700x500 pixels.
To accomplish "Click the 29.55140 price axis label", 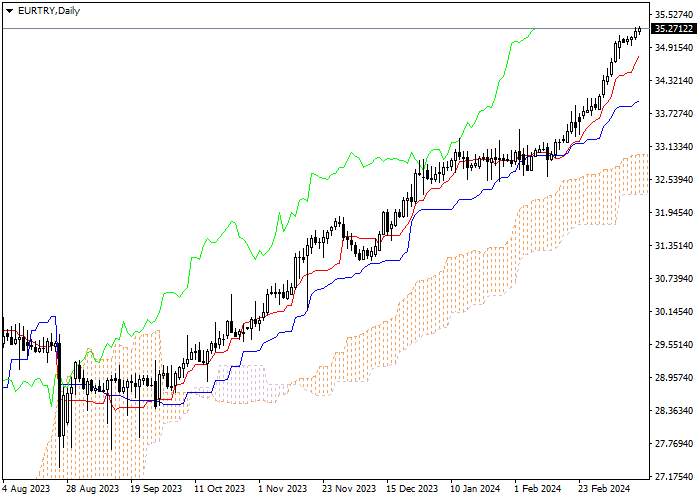I will [674, 345].
